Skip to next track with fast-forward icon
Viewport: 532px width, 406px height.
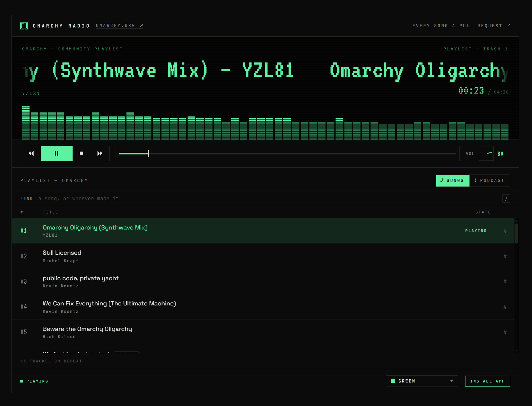100,154
